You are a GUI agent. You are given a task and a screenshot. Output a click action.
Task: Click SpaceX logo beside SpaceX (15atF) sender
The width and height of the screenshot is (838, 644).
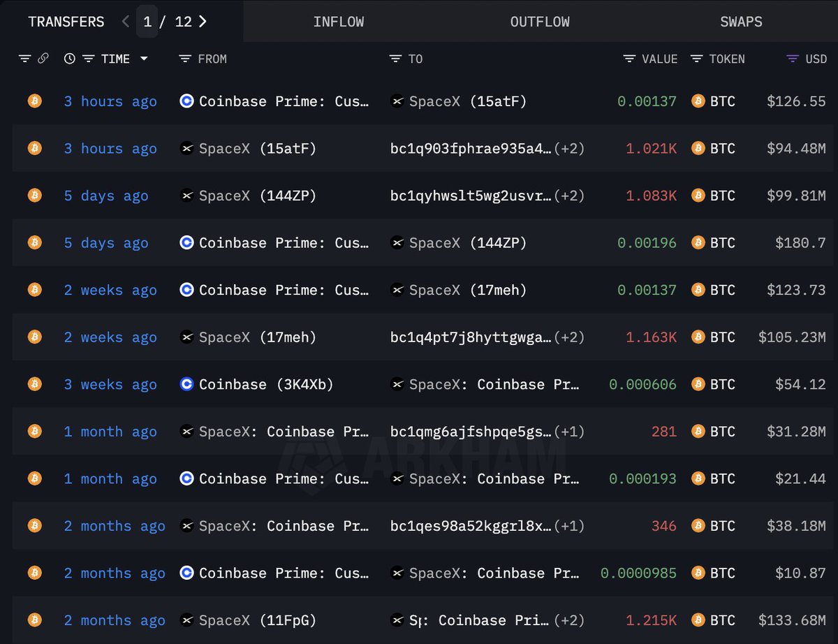pos(186,148)
